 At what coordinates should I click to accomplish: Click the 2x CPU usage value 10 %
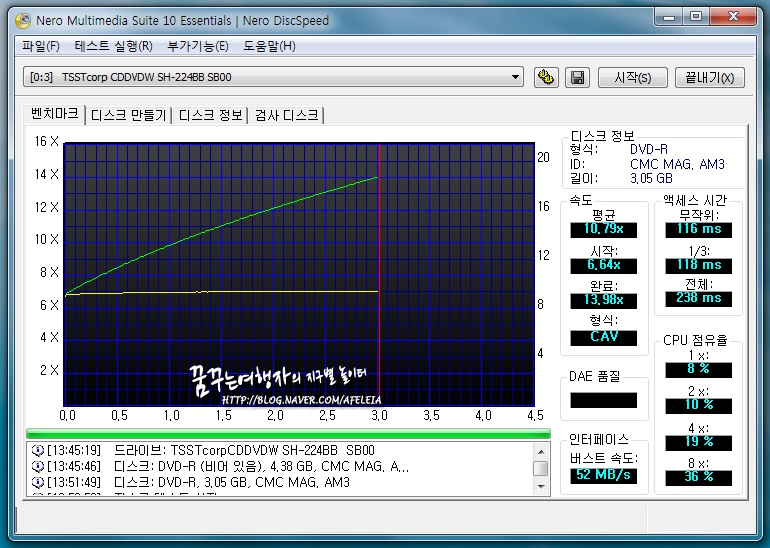698,406
